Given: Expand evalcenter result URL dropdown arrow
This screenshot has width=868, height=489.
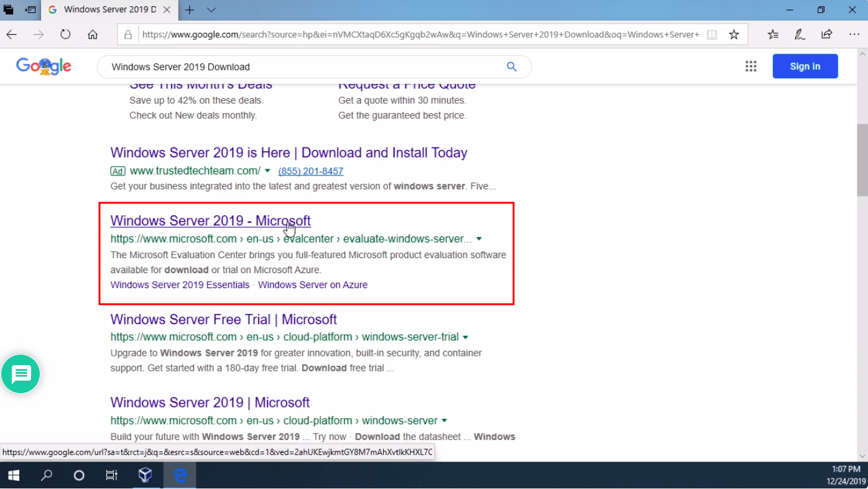Looking at the screenshot, I should (x=479, y=239).
